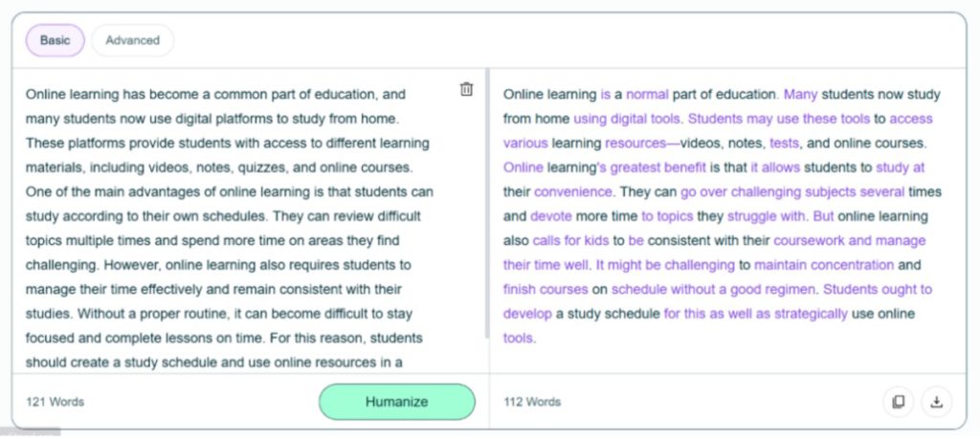
Task: Download humanized text with download icon
Action: point(936,402)
